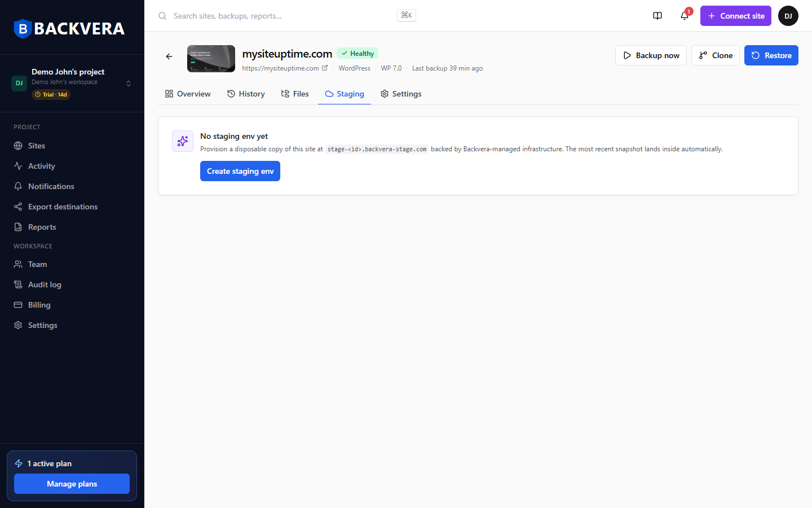Image resolution: width=812 pixels, height=508 pixels.
Task: Click the Create staging env button
Action: pyautogui.click(x=240, y=171)
